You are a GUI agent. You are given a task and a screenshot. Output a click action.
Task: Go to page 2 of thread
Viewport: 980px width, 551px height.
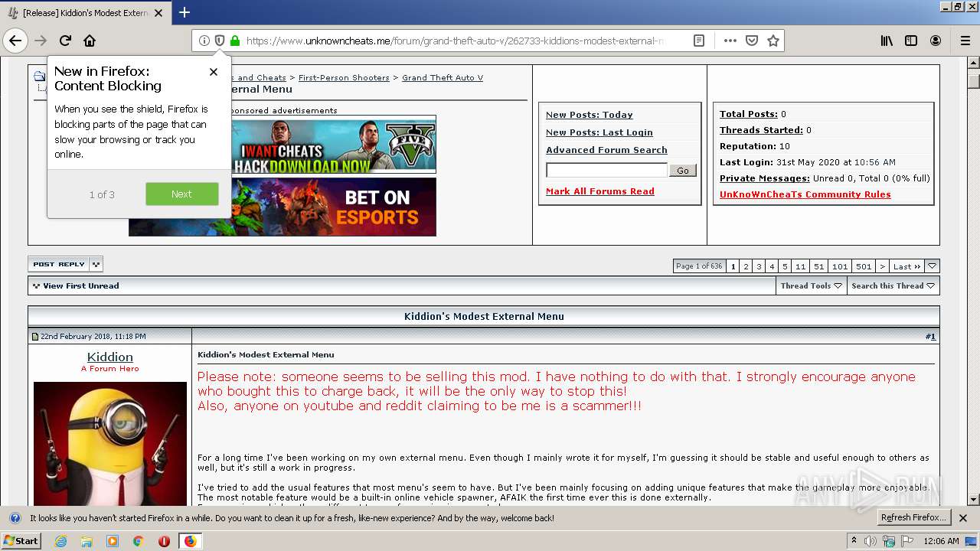pyautogui.click(x=746, y=266)
